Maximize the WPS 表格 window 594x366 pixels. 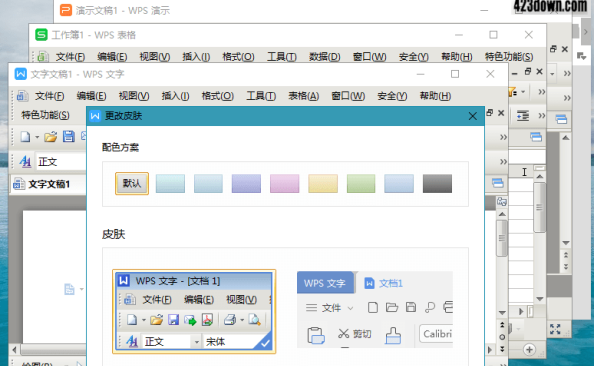(x=493, y=35)
